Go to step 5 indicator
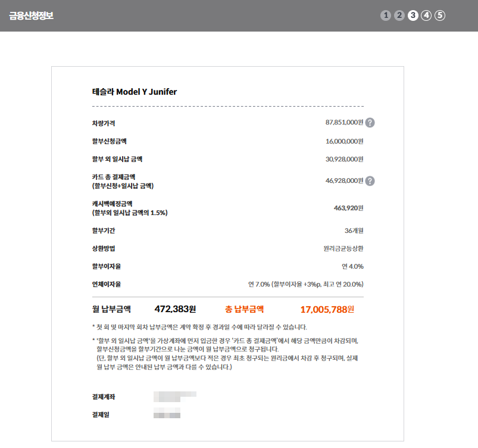 coord(440,15)
